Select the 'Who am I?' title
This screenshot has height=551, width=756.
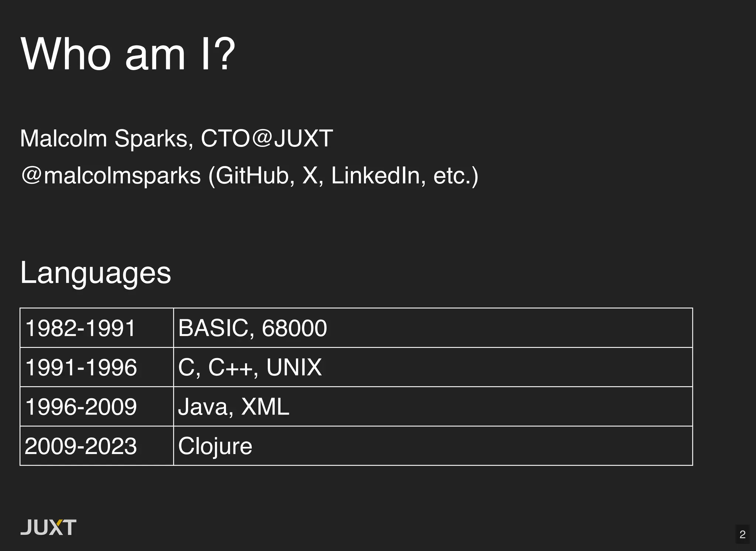coord(128,54)
